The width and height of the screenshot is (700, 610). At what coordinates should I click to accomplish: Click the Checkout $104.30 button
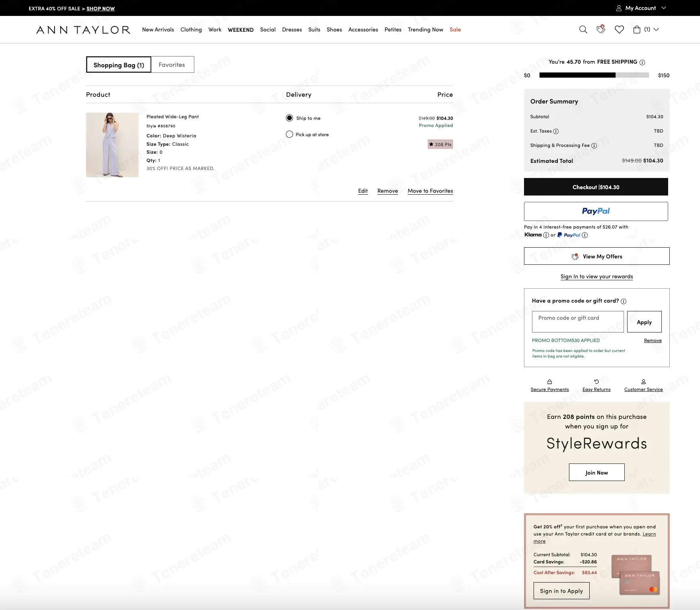[x=596, y=187]
